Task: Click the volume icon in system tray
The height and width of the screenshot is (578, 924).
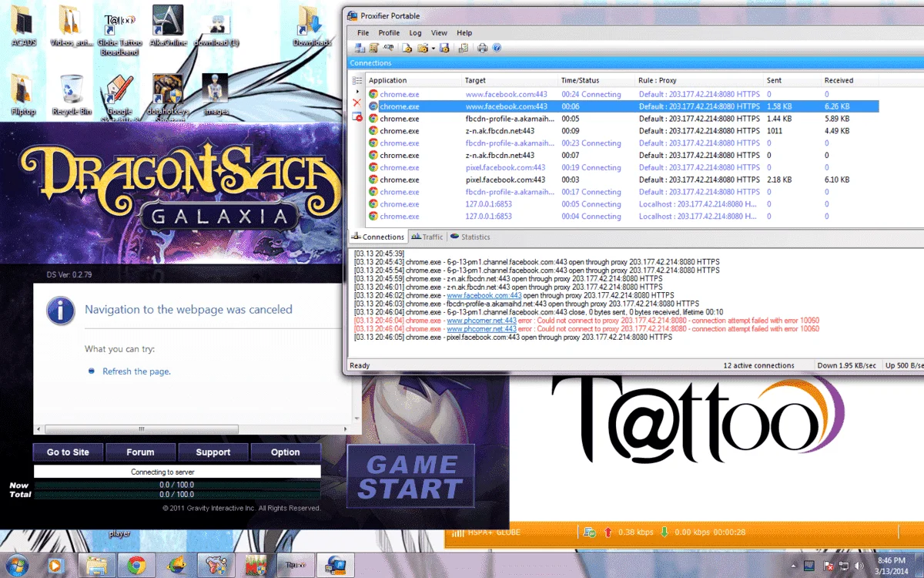Action: [x=859, y=566]
